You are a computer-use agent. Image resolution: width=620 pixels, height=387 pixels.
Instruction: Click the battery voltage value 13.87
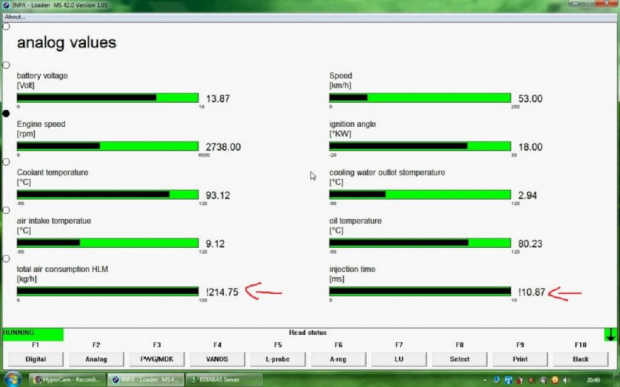(218, 98)
